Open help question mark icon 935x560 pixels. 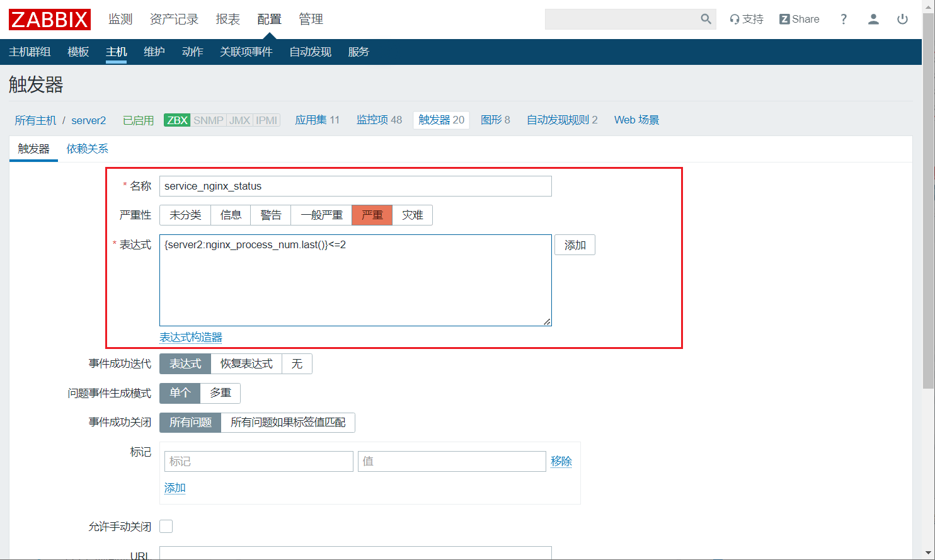click(x=844, y=20)
